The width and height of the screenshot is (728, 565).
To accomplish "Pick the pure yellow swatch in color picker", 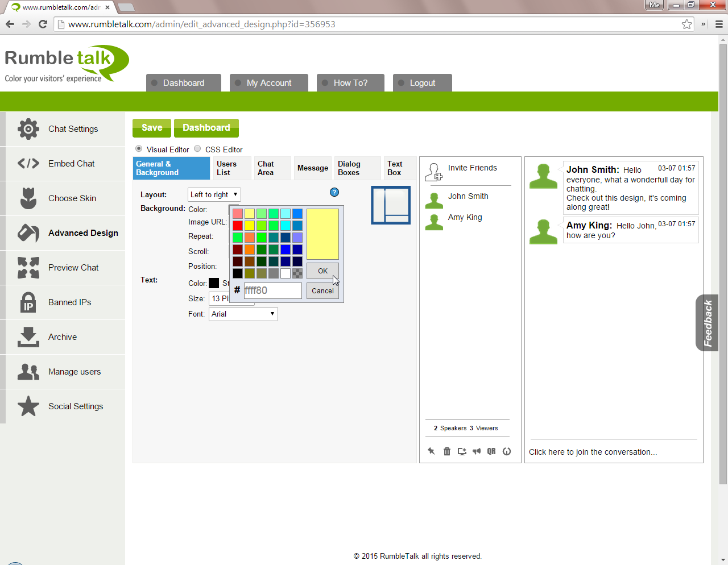I will tap(250, 226).
